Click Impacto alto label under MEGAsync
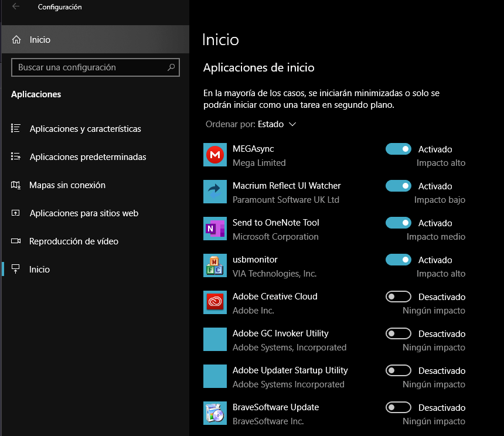 tap(441, 163)
